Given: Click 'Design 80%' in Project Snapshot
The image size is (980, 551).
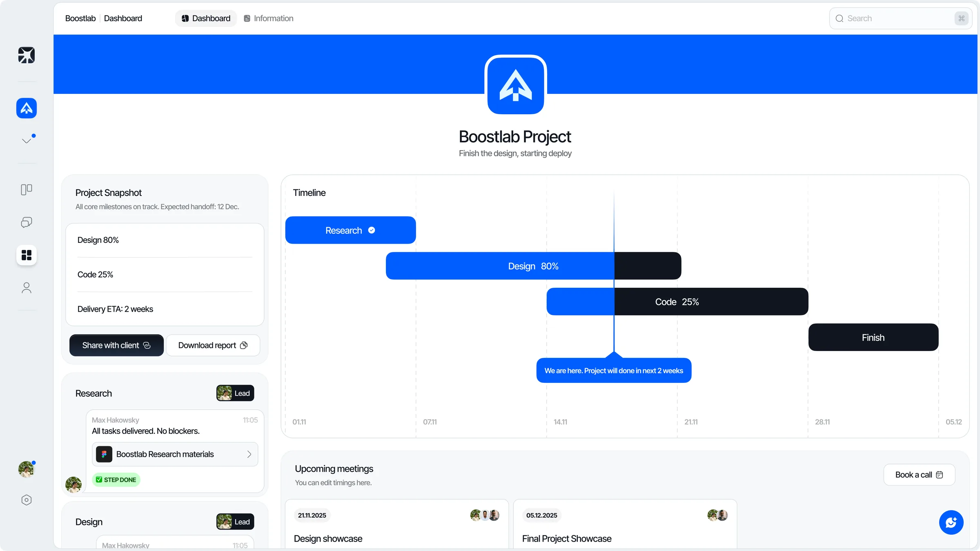Looking at the screenshot, I should point(98,240).
